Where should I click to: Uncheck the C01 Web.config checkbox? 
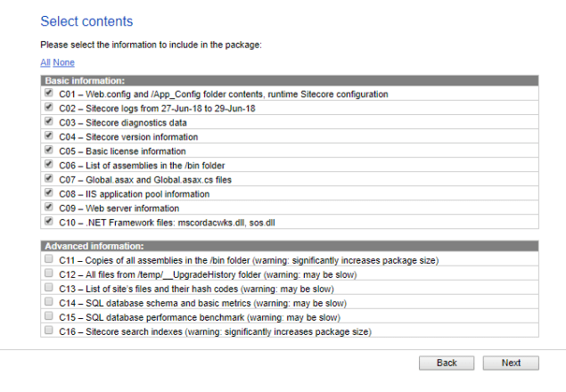point(47,94)
